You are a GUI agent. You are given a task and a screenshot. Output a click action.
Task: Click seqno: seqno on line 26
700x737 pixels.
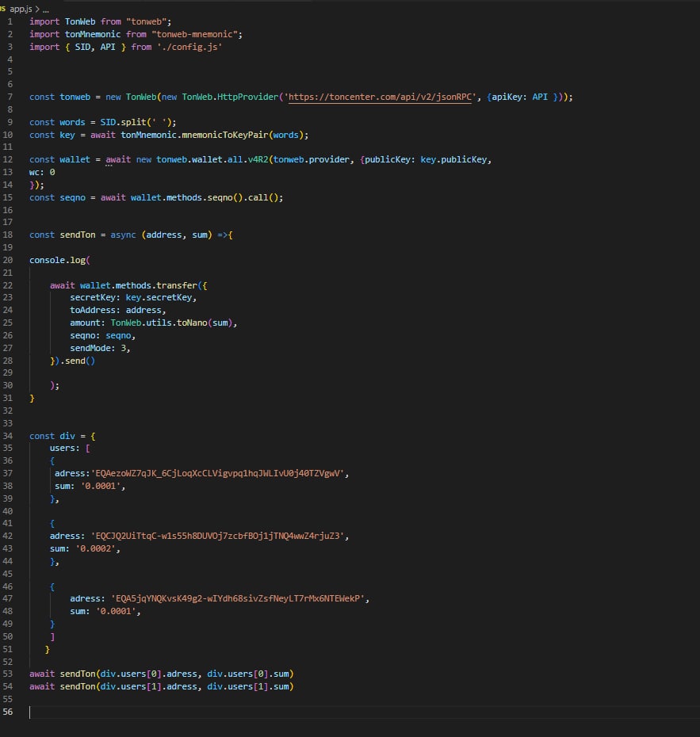(x=101, y=335)
